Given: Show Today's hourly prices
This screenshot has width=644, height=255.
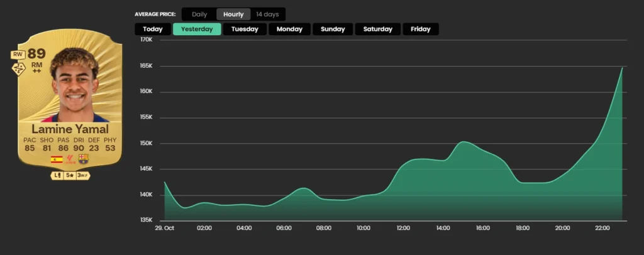Looking at the screenshot, I should [153, 29].
